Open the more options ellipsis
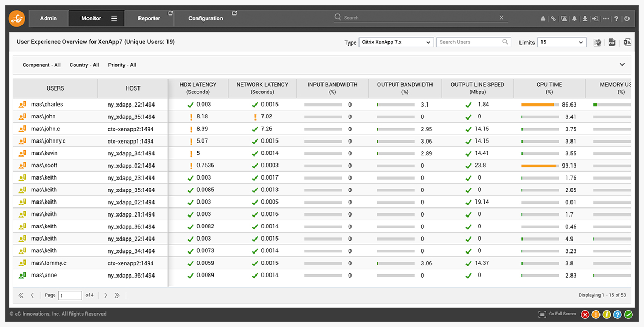Viewport: 644px width, 327px height. tap(606, 18)
